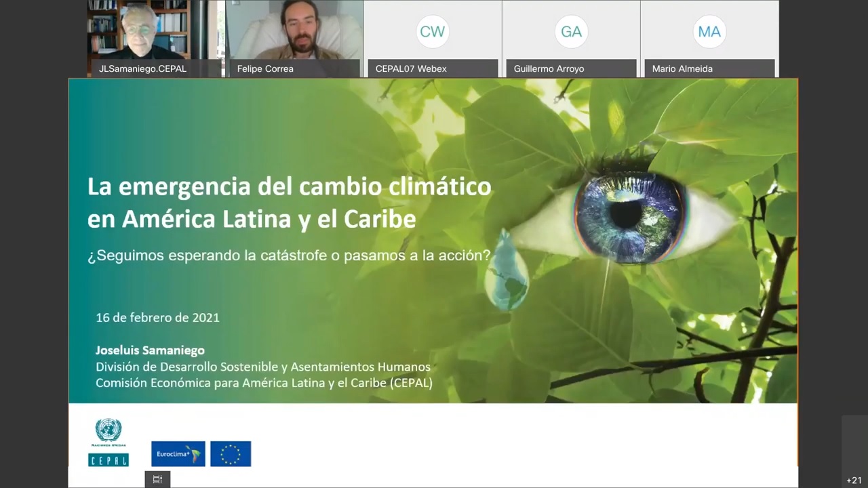
Task: Click the Felipe Correa name label
Action: tap(265, 68)
